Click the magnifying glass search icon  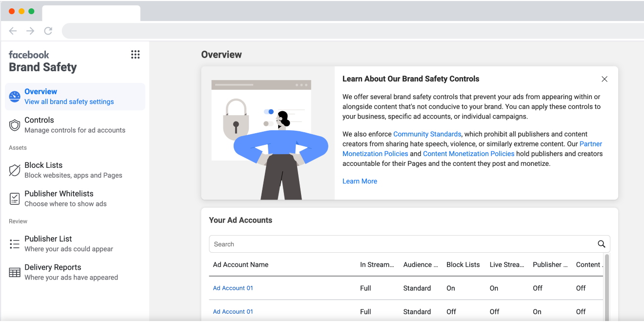click(601, 244)
